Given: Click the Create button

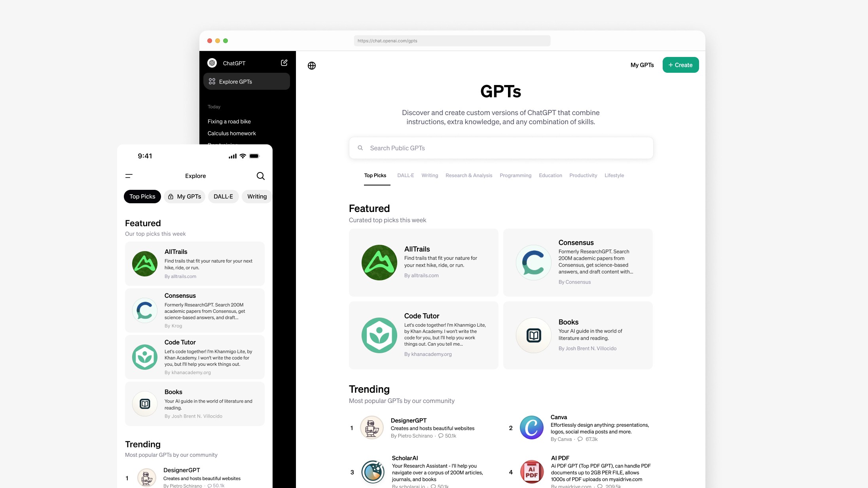Looking at the screenshot, I should coord(680,65).
